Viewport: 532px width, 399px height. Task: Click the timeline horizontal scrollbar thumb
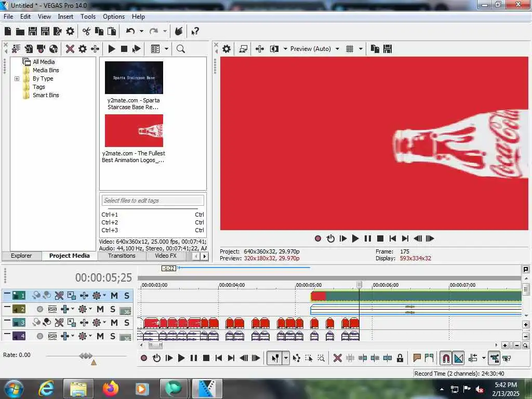[x=156, y=345]
